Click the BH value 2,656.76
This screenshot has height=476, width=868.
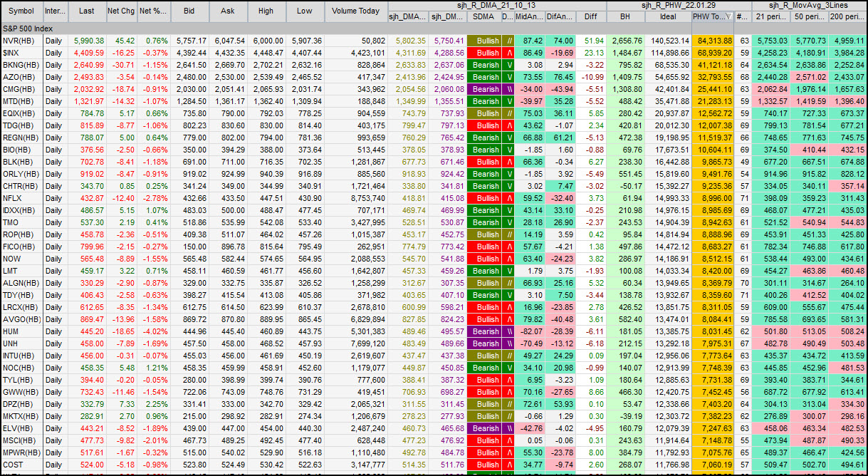click(x=625, y=41)
